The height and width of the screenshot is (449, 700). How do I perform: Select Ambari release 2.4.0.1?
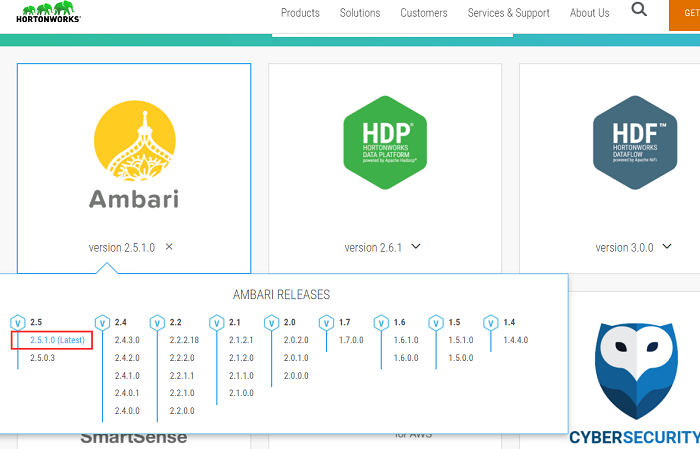127,393
